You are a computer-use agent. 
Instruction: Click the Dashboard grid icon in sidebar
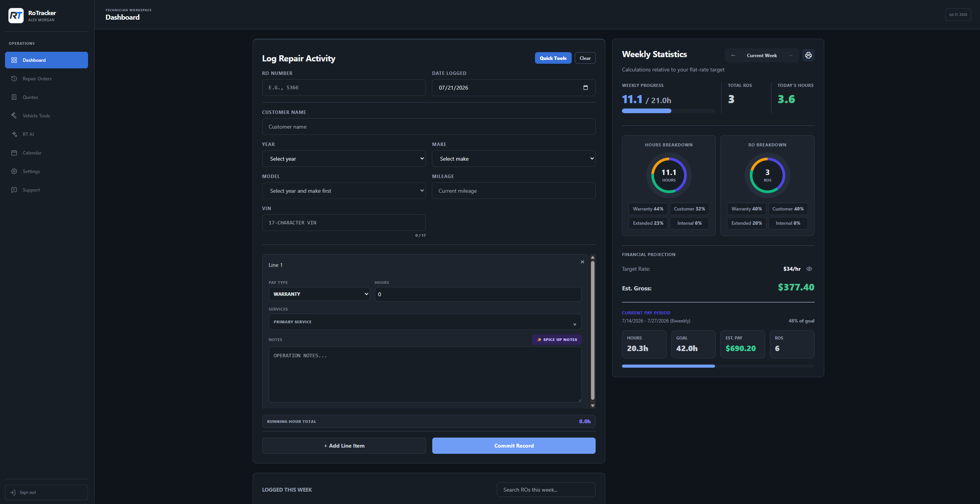coord(14,60)
